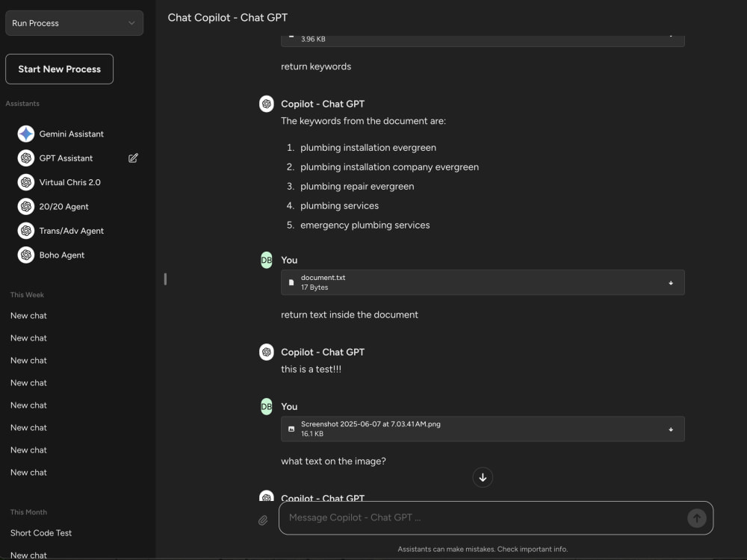The height and width of the screenshot is (560, 747).
Task: Click the 'return keywords' message text
Action: [316, 66]
